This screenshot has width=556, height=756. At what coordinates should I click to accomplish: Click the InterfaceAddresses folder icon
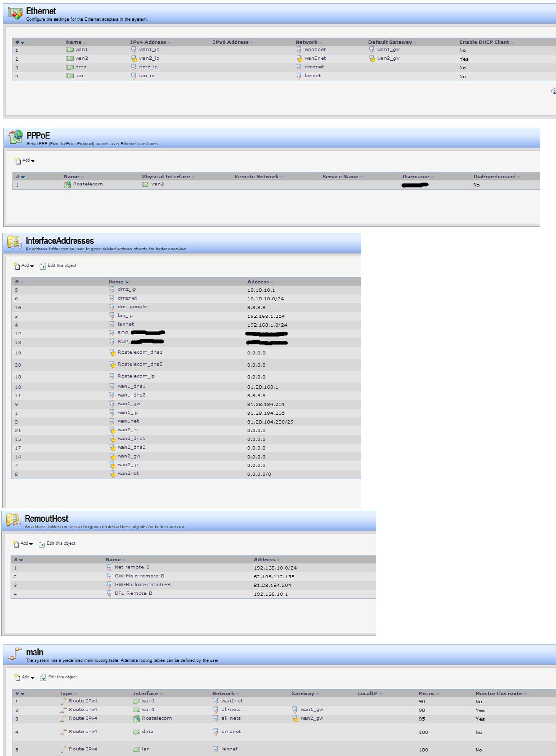point(14,242)
